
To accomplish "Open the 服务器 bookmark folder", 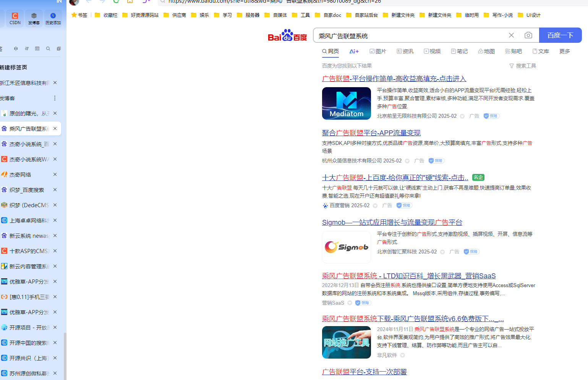I will pyautogui.click(x=248, y=15).
